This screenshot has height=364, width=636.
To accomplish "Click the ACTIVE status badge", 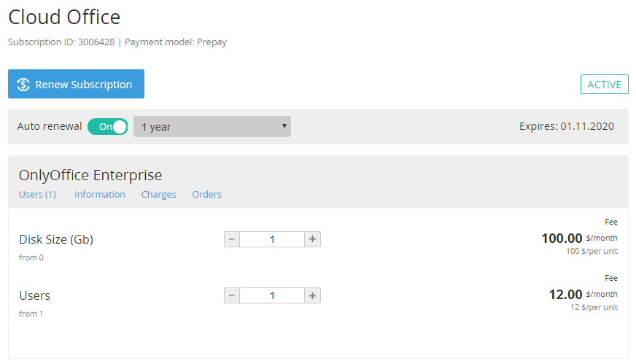I will 604,85.
